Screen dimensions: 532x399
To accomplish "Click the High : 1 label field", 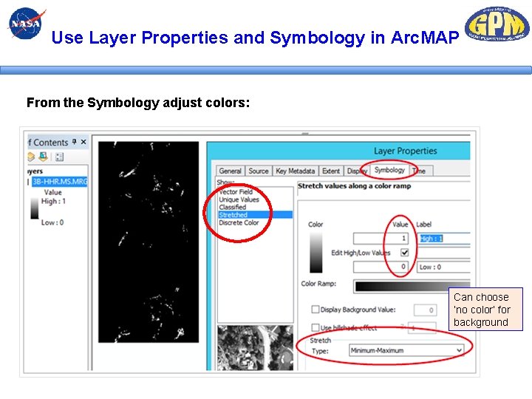I will point(444,238).
